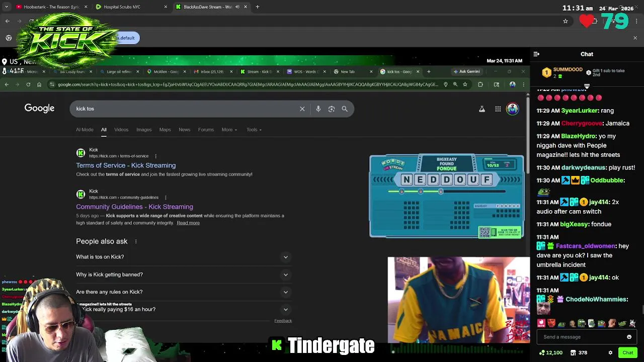Open chat user ChodeNoWhammies profile
Viewport: 644px width, 362px height.
coord(597,299)
